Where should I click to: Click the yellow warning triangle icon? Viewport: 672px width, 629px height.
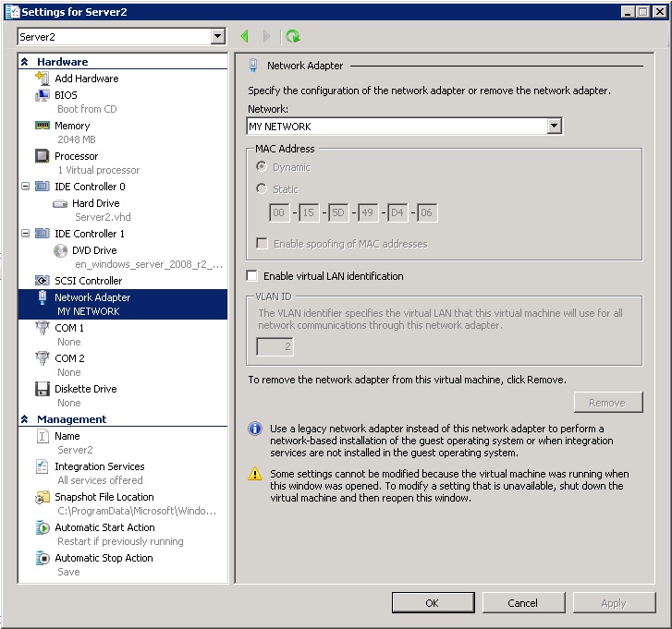255,474
